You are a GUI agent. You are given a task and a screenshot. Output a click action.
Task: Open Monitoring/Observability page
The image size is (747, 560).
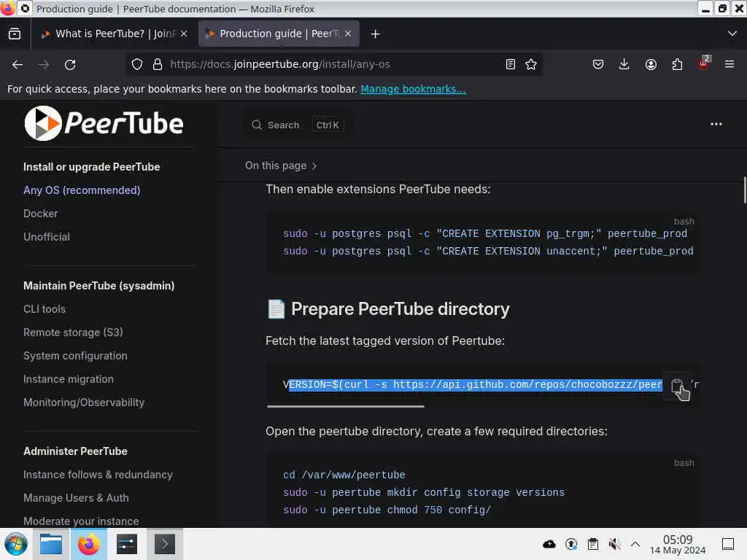(84, 402)
